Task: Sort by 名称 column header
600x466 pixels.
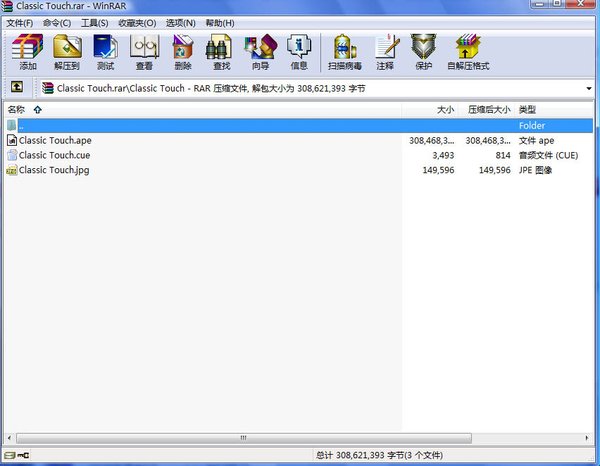Action: [203, 110]
